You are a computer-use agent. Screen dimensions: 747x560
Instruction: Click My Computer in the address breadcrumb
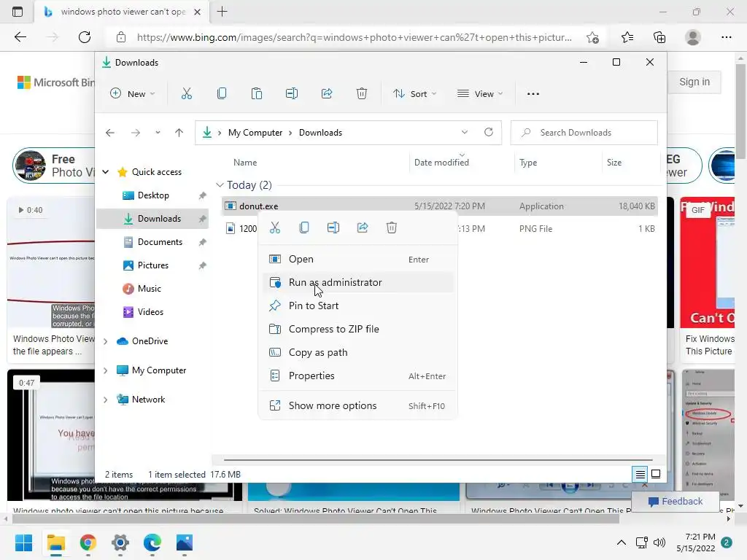click(255, 133)
